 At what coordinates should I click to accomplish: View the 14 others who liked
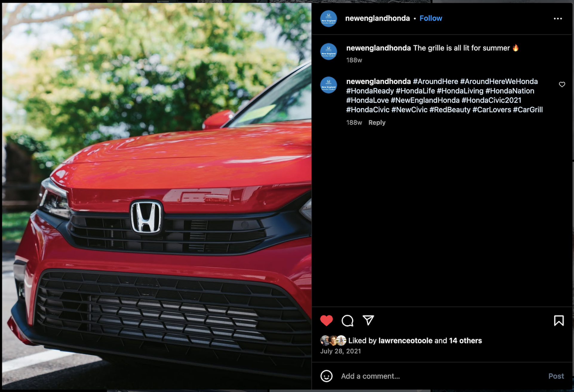click(x=465, y=341)
